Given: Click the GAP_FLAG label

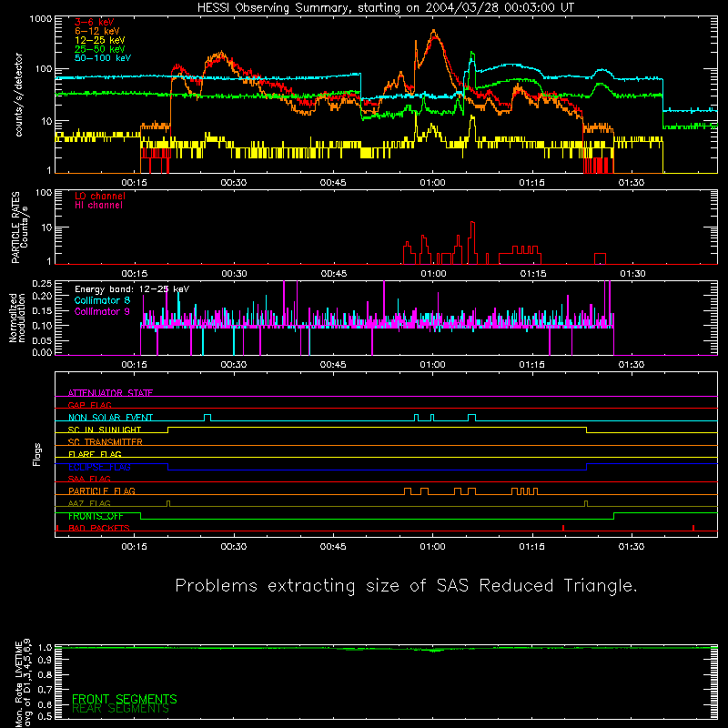Looking at the screenshot, I should pos(89,405).
